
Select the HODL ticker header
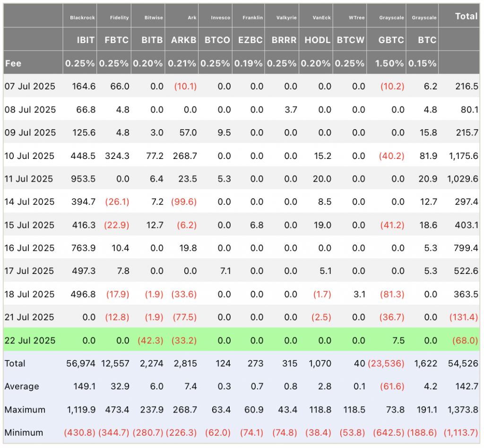click(x=318, y=40)
